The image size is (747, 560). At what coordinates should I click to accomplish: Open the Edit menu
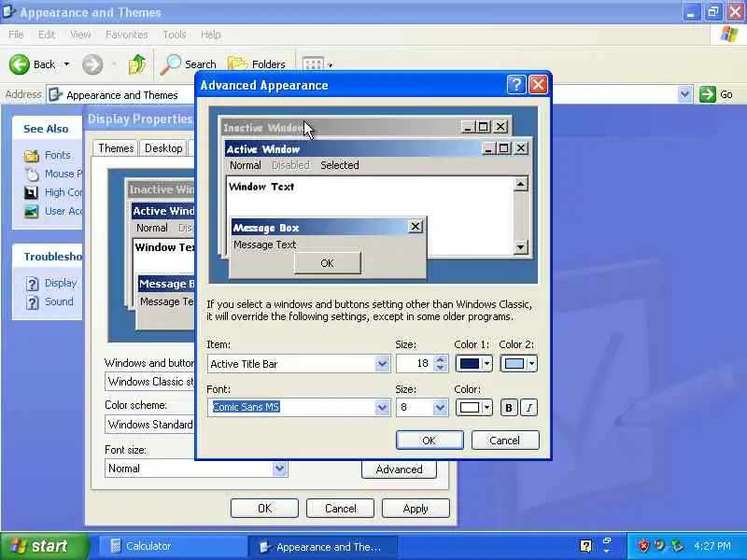click(x=46, y=35)
